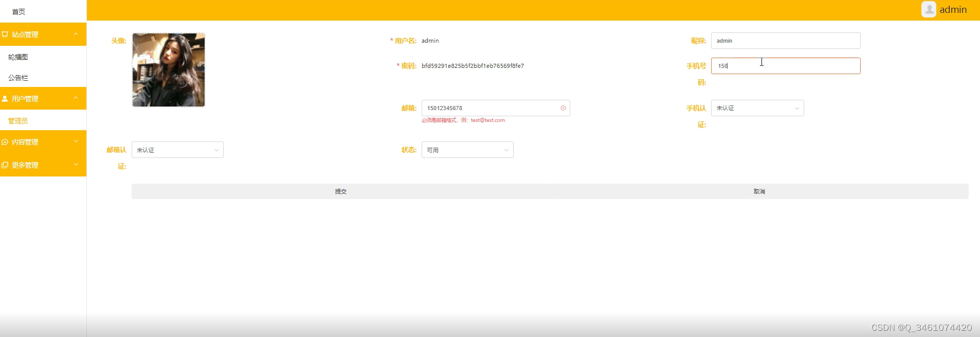The height and width of the screenshot is (337, 980).
Task: Open the 内容管理 menu section
Action: pos(43,142)
